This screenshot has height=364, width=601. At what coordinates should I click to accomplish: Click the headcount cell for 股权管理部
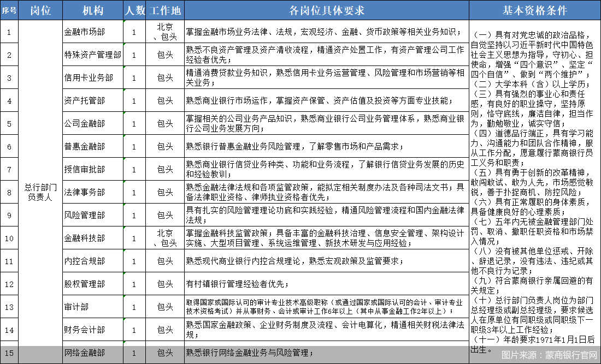134,284
